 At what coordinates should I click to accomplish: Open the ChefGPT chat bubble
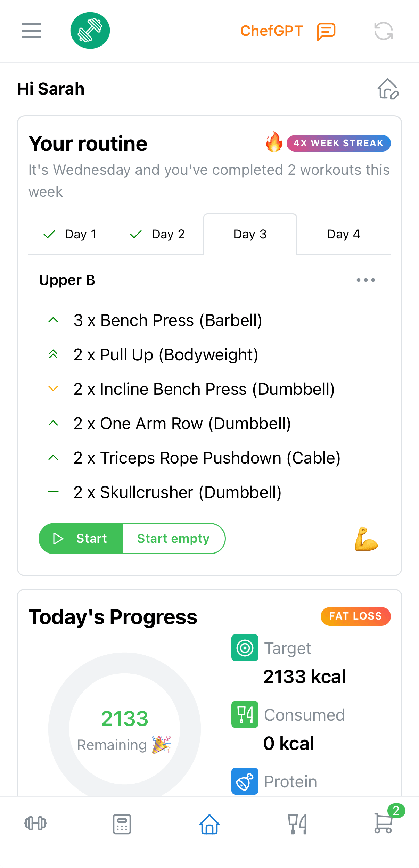click(325, 31)
